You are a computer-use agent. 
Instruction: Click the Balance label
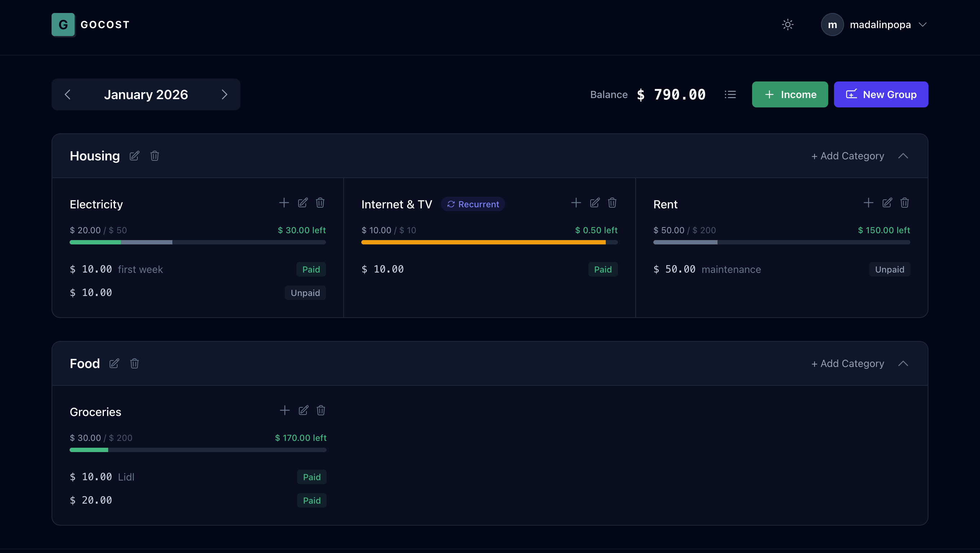click(609, 94)
